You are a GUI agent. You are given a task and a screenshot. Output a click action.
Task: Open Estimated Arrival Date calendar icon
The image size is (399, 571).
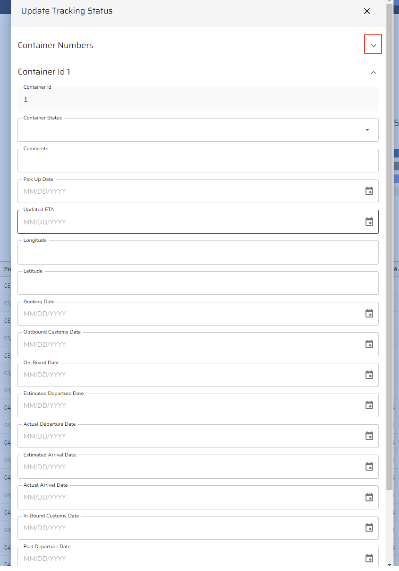(x=369, y=466)
